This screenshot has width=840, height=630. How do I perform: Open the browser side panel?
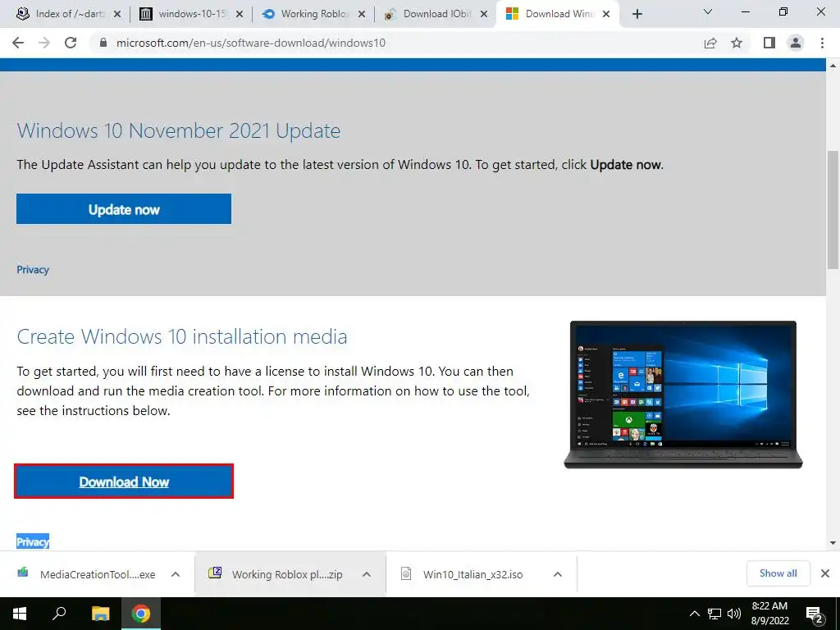click(769, 43)
